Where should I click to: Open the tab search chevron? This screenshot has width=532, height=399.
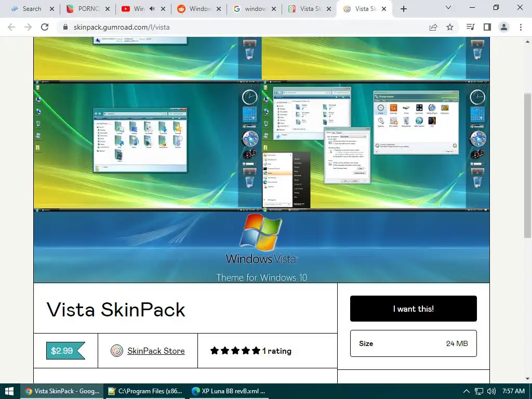448,7
